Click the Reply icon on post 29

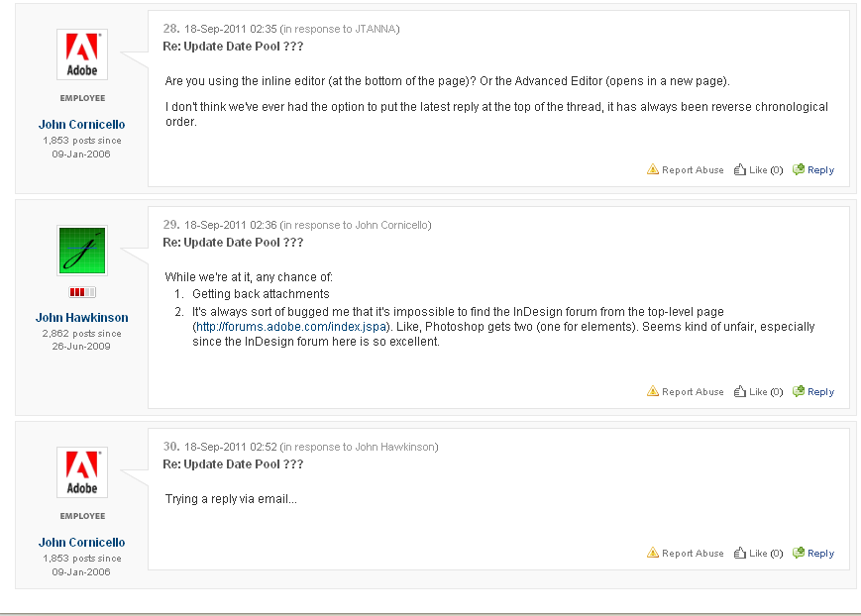[x=798, y=391]
